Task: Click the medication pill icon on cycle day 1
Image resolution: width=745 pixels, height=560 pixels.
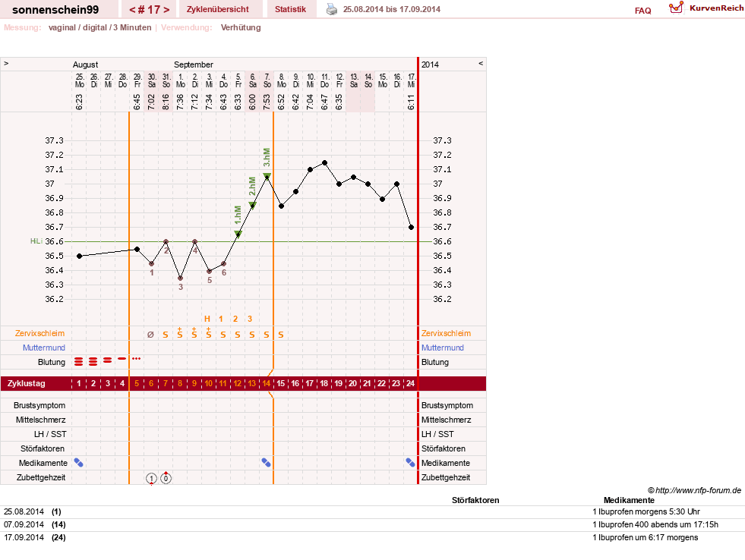Action: pyautogui.click(x=79, y=463)
